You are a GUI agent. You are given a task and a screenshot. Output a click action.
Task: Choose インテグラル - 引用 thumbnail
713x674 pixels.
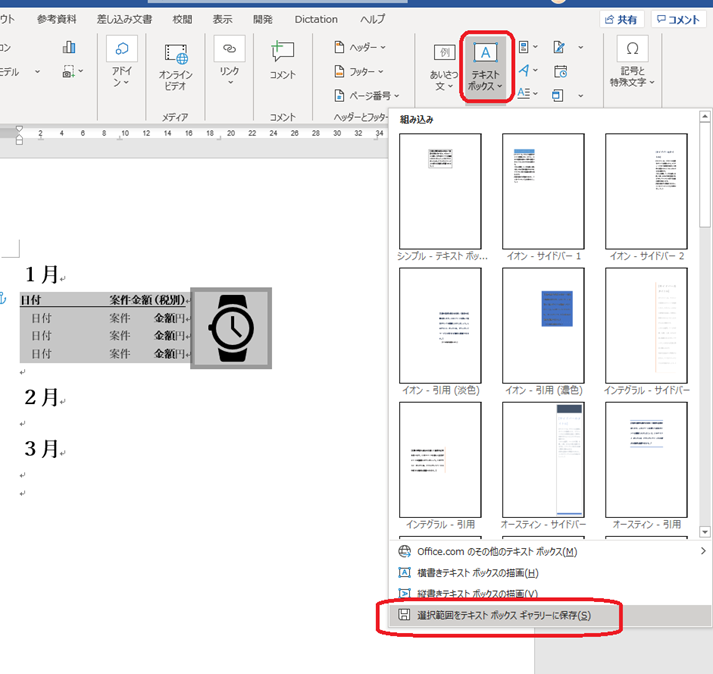(440, 460)
